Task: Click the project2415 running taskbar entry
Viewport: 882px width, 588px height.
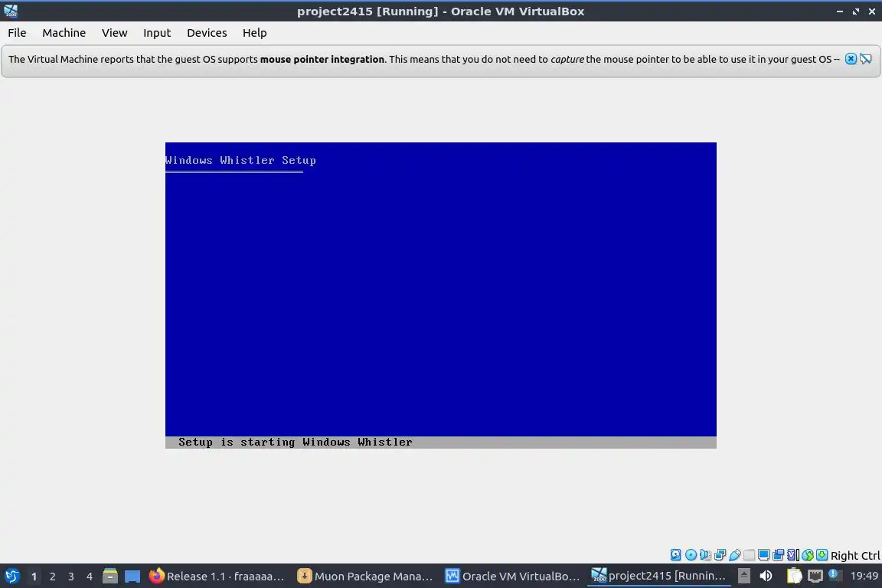Action: point(658,577)
